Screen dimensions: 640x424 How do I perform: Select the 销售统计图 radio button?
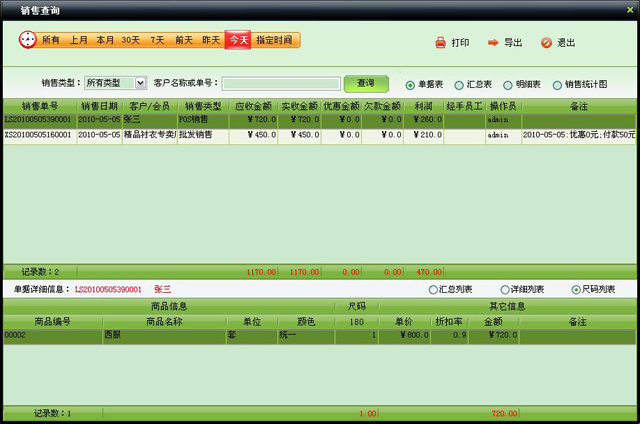pos(557,85)
